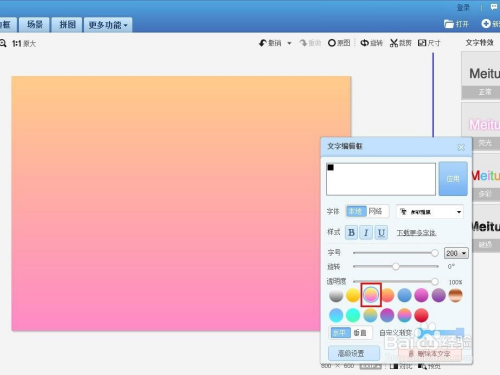Pick the copper metallic swatch
Viewport: 500px width, 375px height.
click(456, 295)
